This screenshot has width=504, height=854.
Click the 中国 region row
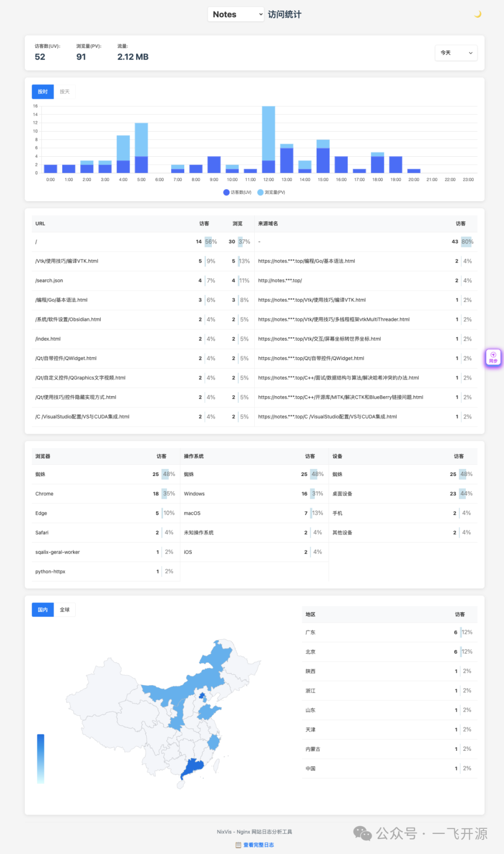tap(390, 769)
